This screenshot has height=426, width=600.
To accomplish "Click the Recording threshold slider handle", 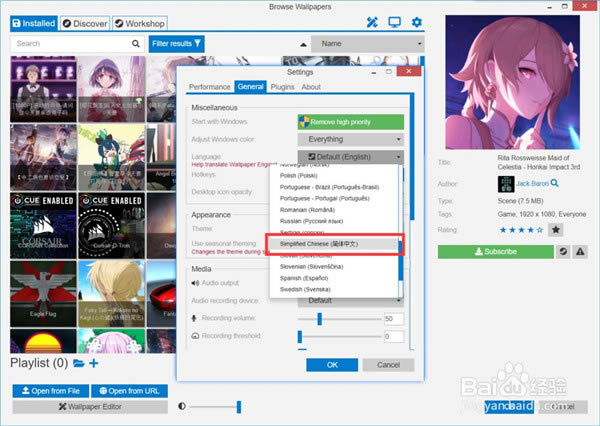I will coord(300,336).
